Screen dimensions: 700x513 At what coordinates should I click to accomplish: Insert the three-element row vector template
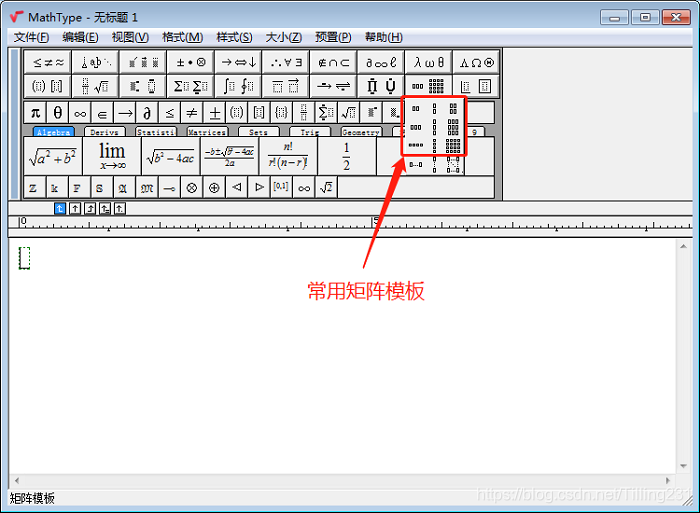coord(416,127)
